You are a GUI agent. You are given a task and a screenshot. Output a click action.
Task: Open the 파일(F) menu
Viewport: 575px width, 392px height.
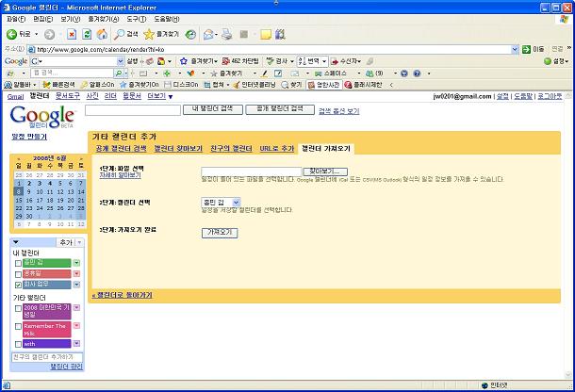pyautogui.click(x=16, y=19)
